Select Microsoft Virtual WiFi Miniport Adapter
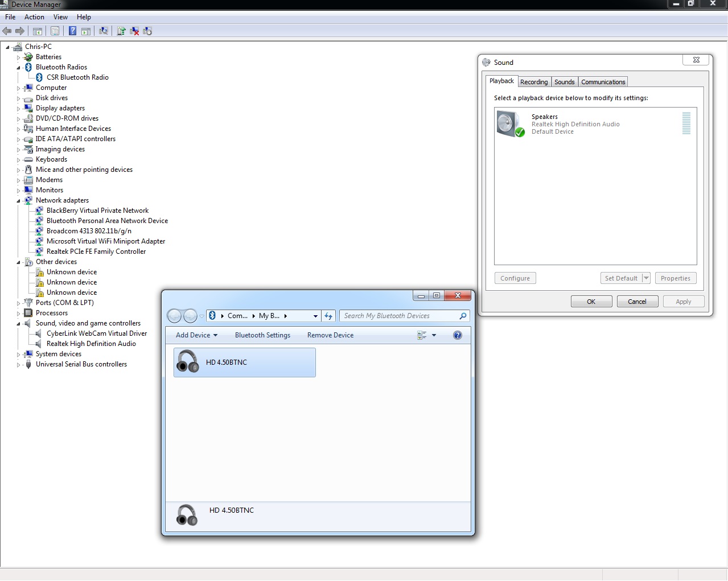The height and width of the screenshot is (581, 728). point(106,241)
